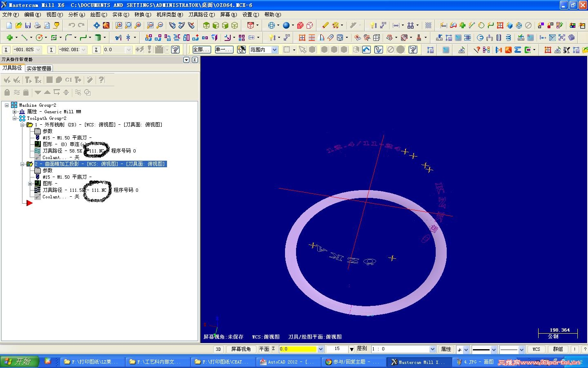This screenshot has height=368, width=588.
Task: Open the 刀具路径 menu in the menu bar
Action: coord(202,15)
